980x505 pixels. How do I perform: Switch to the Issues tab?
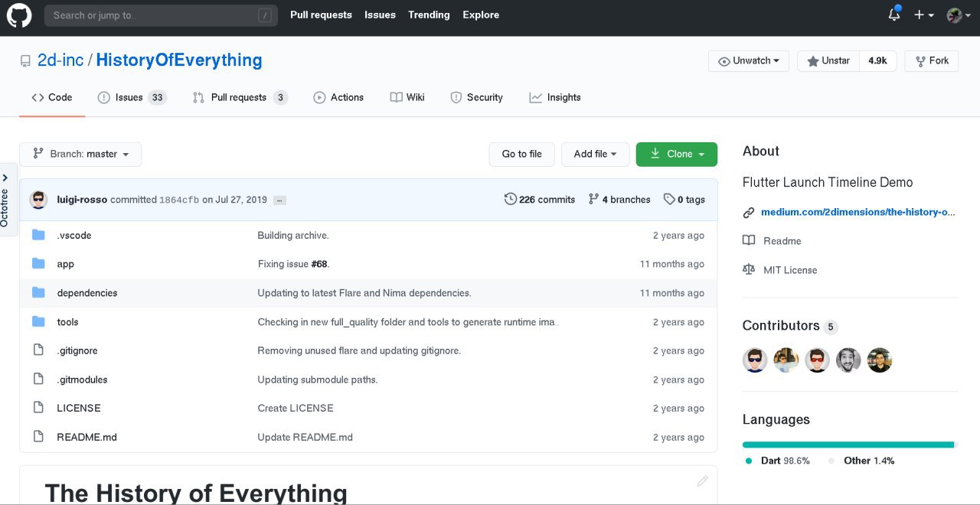pyautogui.click(x=132, y=97)
